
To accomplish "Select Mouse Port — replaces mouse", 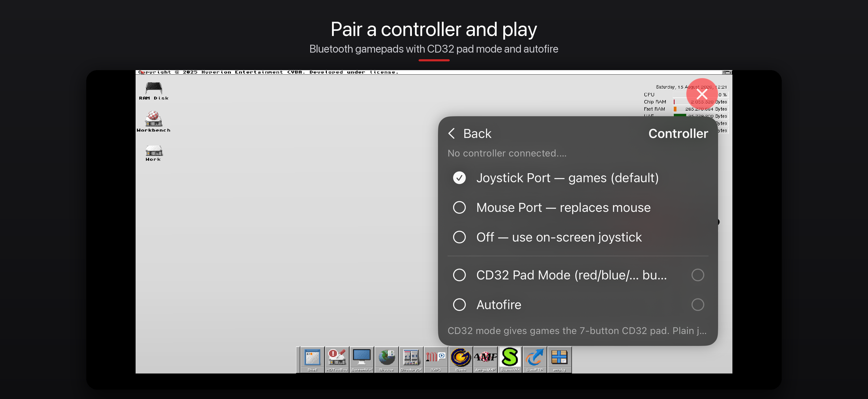I will (577, 207).
